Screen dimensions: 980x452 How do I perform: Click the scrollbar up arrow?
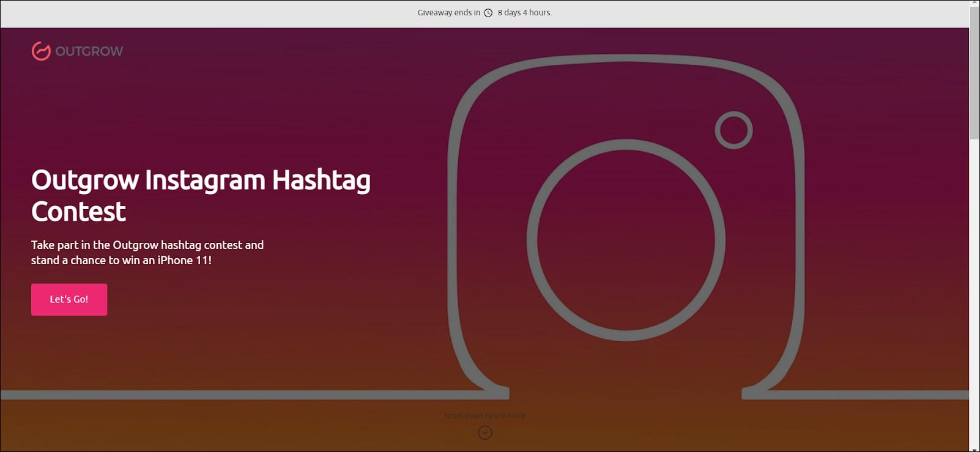coord(974,4)
